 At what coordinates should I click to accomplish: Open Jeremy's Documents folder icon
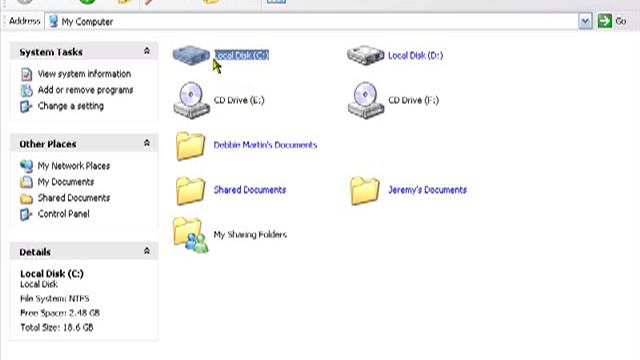point(364,190)
